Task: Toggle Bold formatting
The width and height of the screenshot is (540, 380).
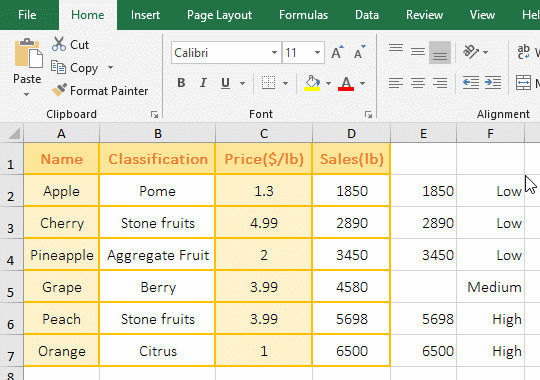Action: coord(181,83)
